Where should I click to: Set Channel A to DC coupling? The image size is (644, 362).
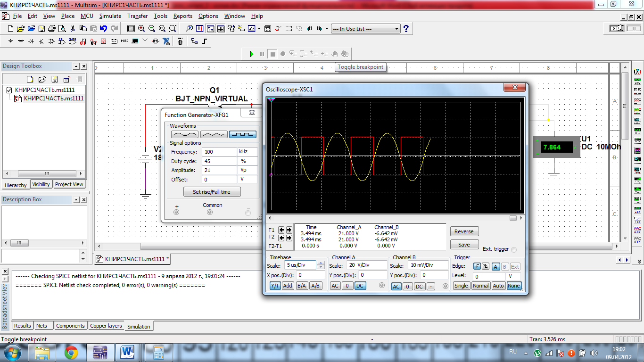[360, 286]
